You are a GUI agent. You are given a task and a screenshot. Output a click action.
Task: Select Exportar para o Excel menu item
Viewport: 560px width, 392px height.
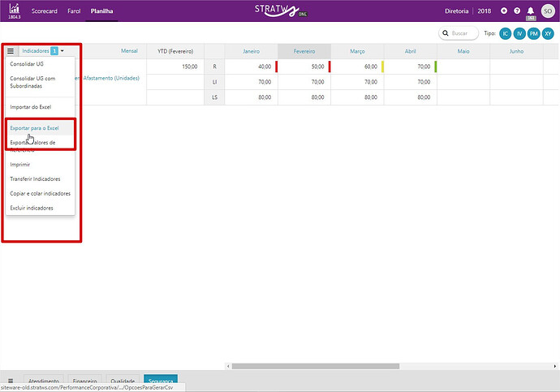pyautogui.click(x=34, y=127)
